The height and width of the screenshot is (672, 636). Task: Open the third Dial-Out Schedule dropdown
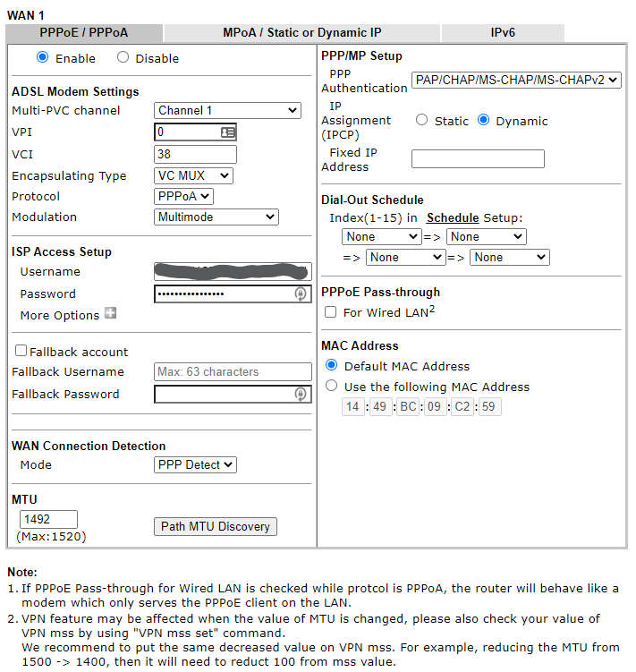tap(405, 257)
